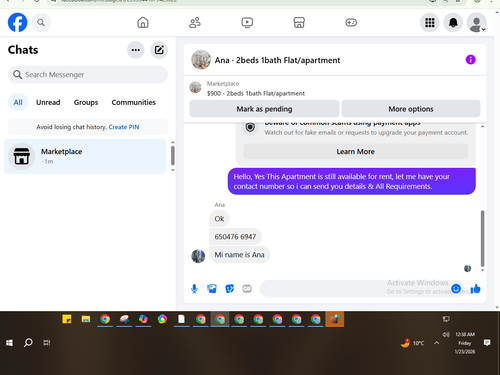Click the message '650476 6947'
Image resolution: width=500 pixels, height=375 pixels.
tap(235, 237)
